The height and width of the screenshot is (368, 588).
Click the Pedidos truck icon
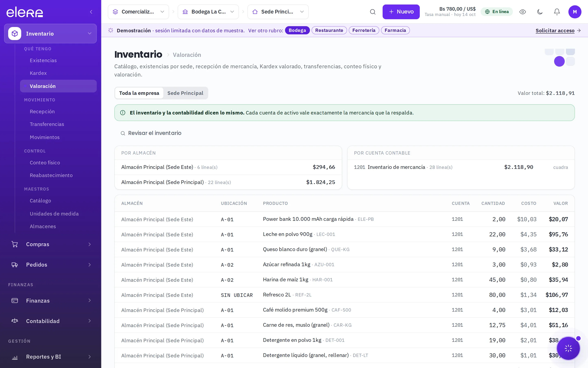click(x=14, y=265)
